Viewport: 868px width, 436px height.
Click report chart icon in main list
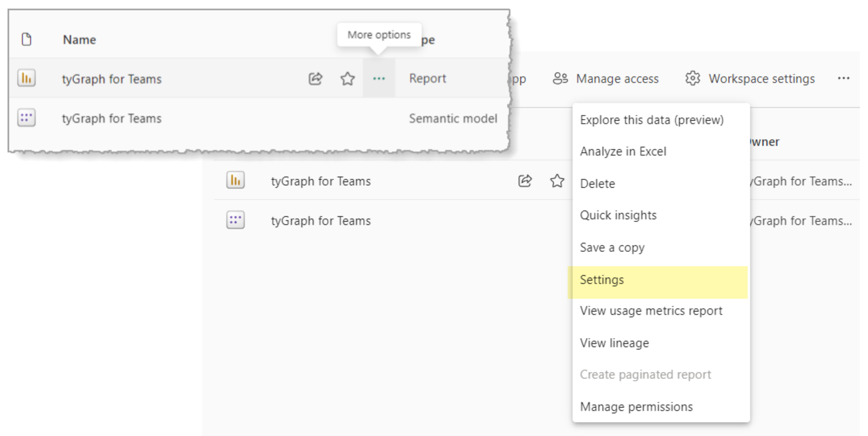(236, 180)
